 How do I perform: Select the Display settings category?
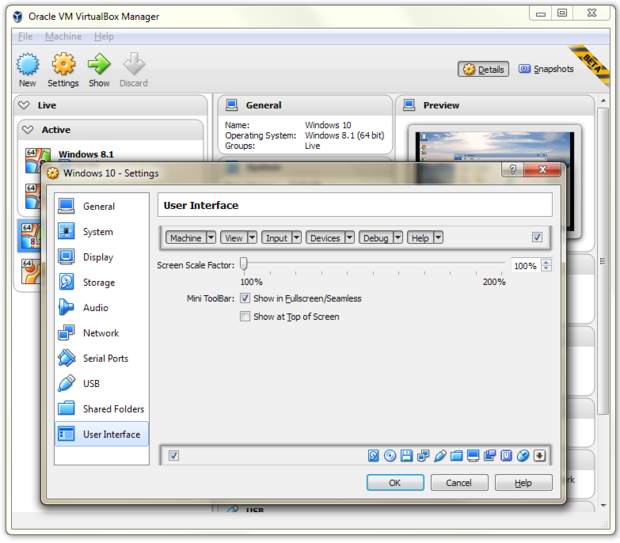(x=98, y=257)
